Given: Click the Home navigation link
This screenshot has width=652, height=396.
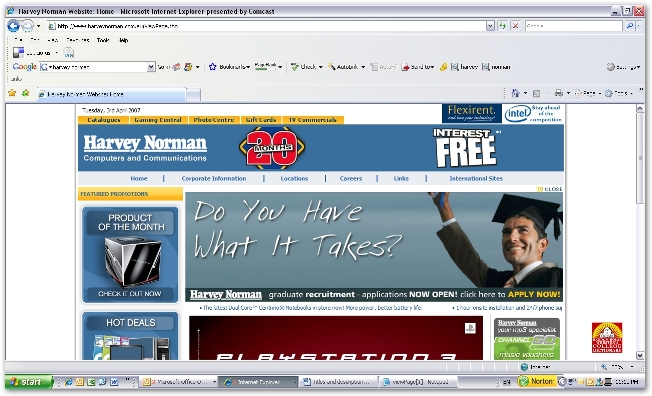Looking at the screenshot, I should 139,178.
